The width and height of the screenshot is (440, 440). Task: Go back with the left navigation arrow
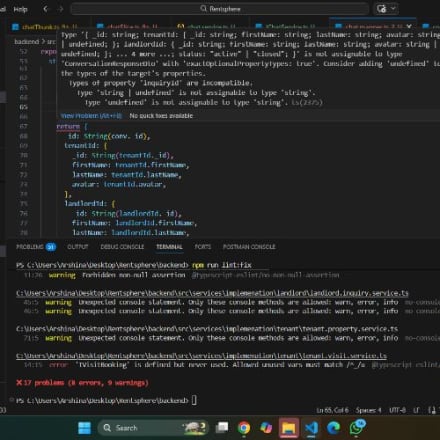tap(46, 9)
